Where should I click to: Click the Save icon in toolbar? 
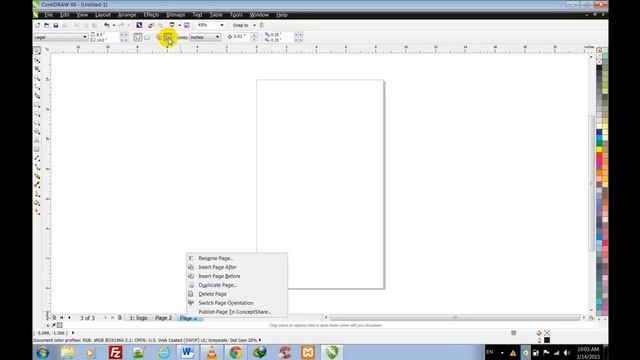(56, 25)
